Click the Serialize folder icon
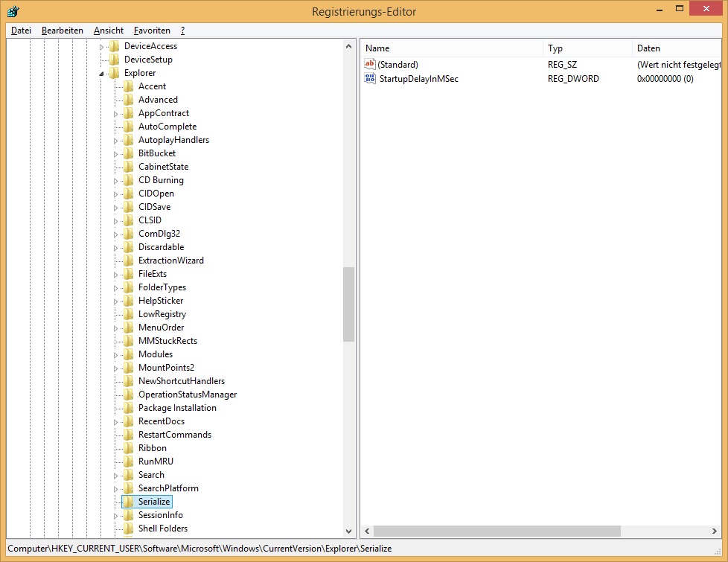 pyautogui.click(x=129, y=502)
